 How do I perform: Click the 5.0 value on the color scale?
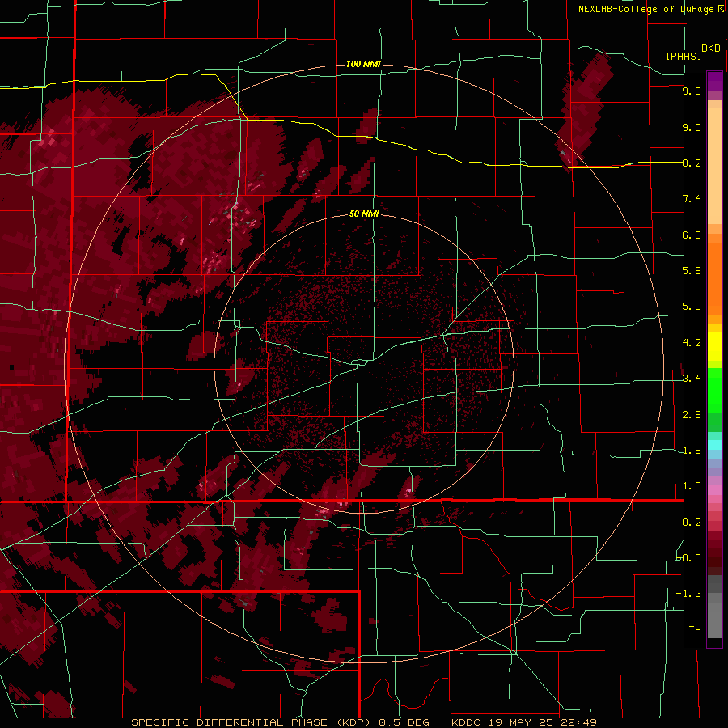click(x=692, y=307)
